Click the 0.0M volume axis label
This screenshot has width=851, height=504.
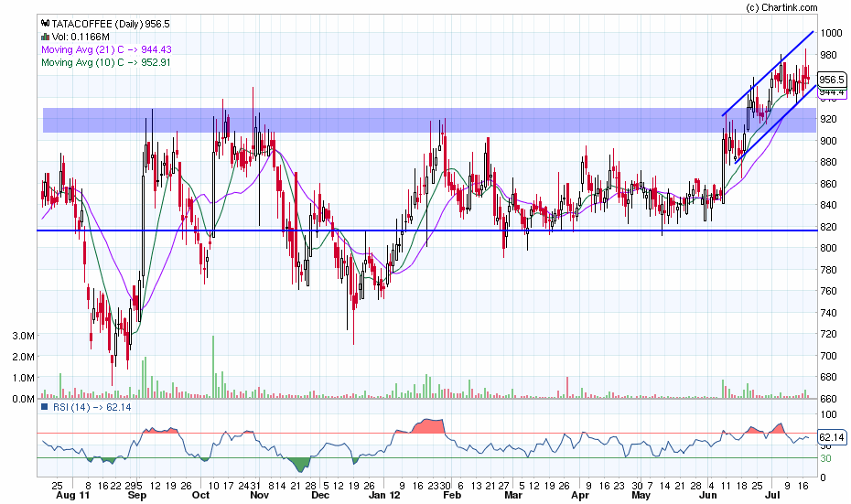[x=24, y=399]
